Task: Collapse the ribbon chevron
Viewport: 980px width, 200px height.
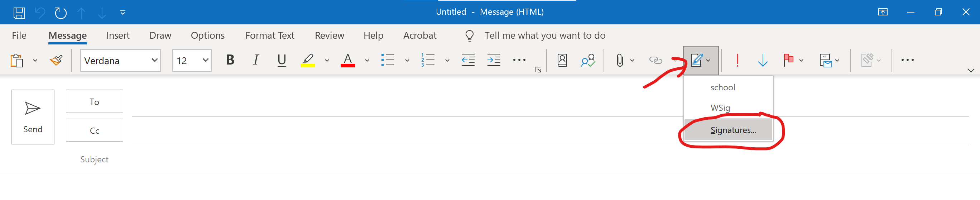Action: pyautogui.click(x=971, y=70)
